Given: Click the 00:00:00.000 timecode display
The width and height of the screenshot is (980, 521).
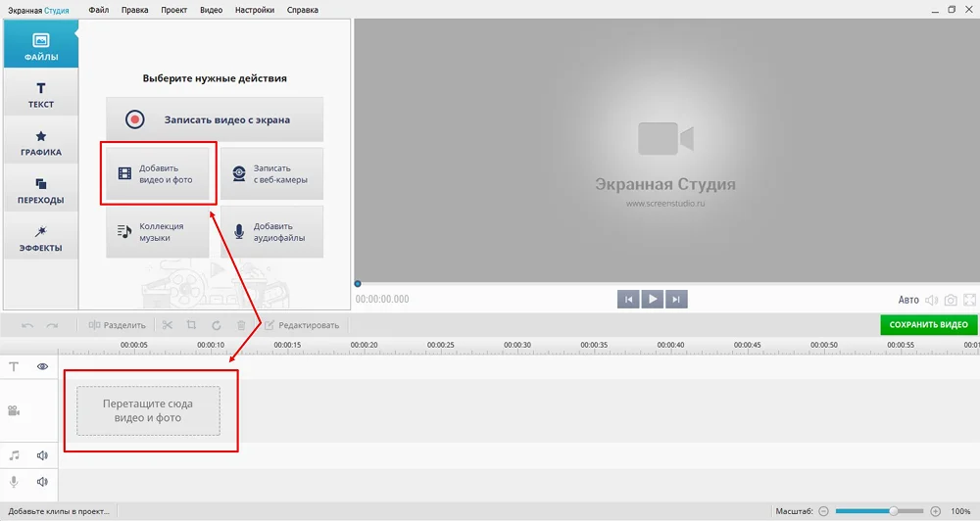Looking at the screenshot, I should tap(382, 300).
